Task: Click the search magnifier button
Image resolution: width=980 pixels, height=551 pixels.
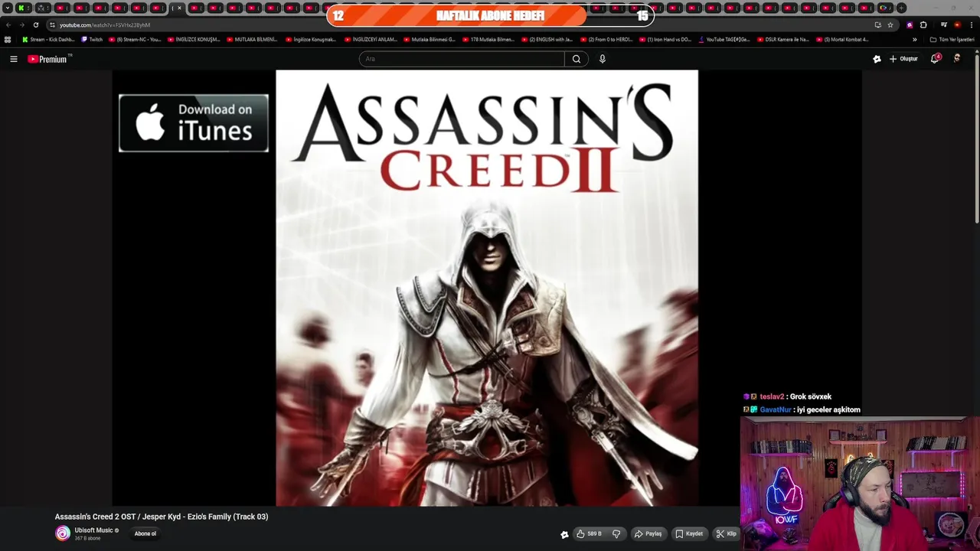Action: coord(577,59)
